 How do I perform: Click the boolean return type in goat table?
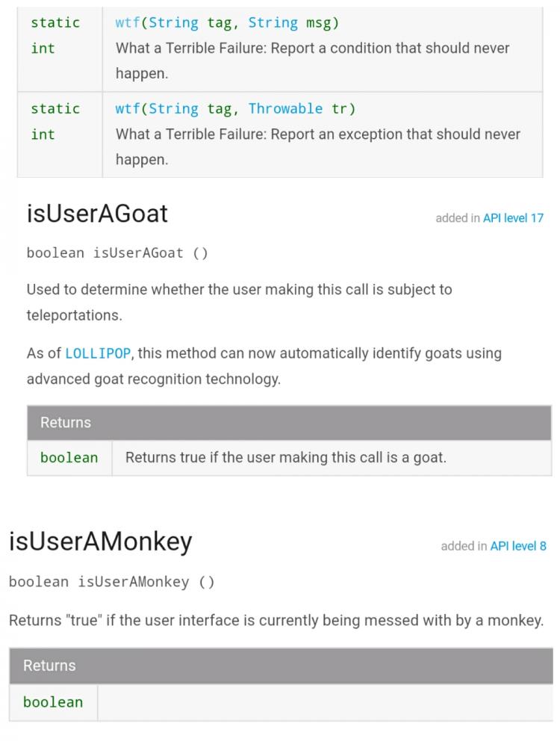tap(69, 457)
